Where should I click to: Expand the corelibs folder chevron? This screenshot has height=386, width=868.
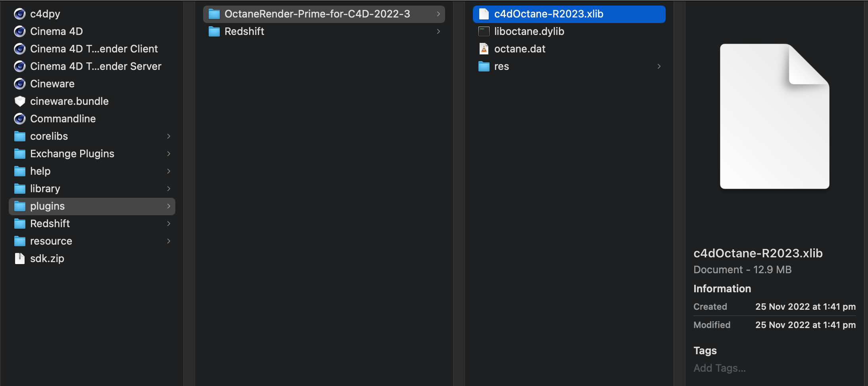pyautogui.click(x=169, y=136)
